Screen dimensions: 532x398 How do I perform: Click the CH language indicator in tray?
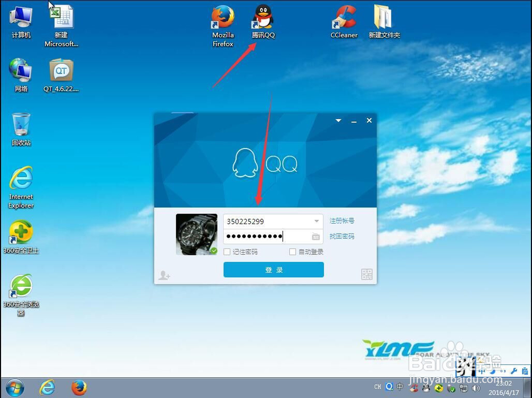[x=377, y=387]
